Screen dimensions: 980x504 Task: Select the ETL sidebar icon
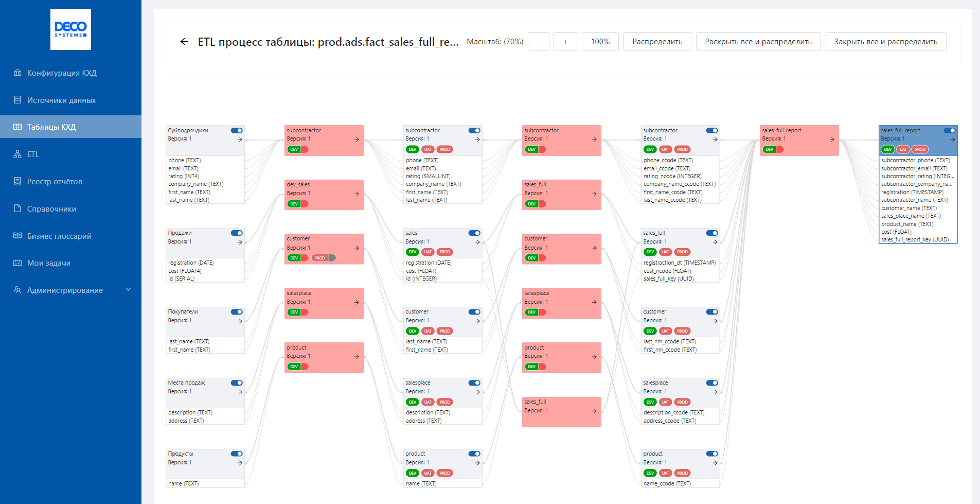34,154
